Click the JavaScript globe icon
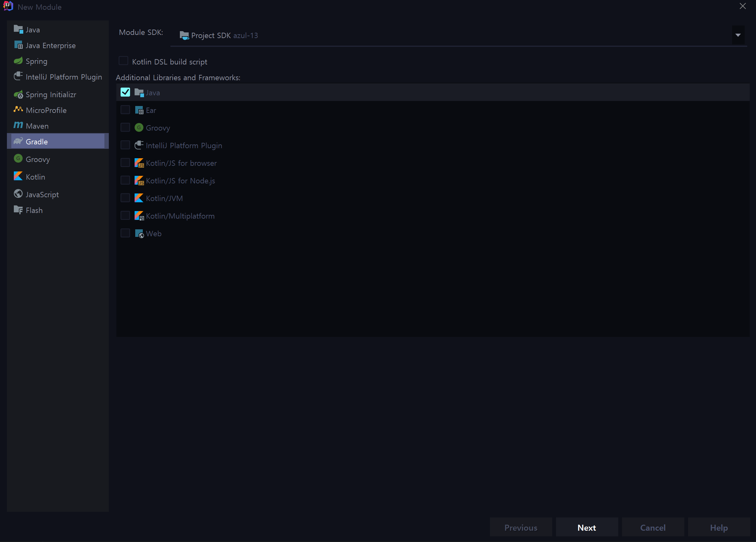Screen dimensions: 756x542 click(18, 194)
